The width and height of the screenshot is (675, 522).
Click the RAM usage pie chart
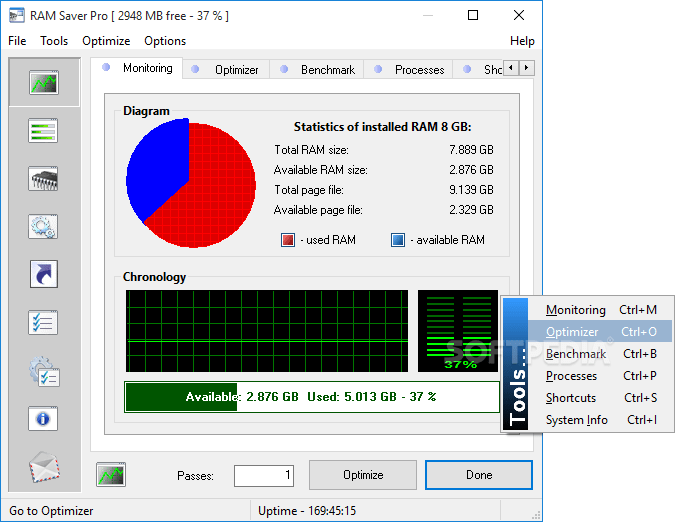pos(191,183)
